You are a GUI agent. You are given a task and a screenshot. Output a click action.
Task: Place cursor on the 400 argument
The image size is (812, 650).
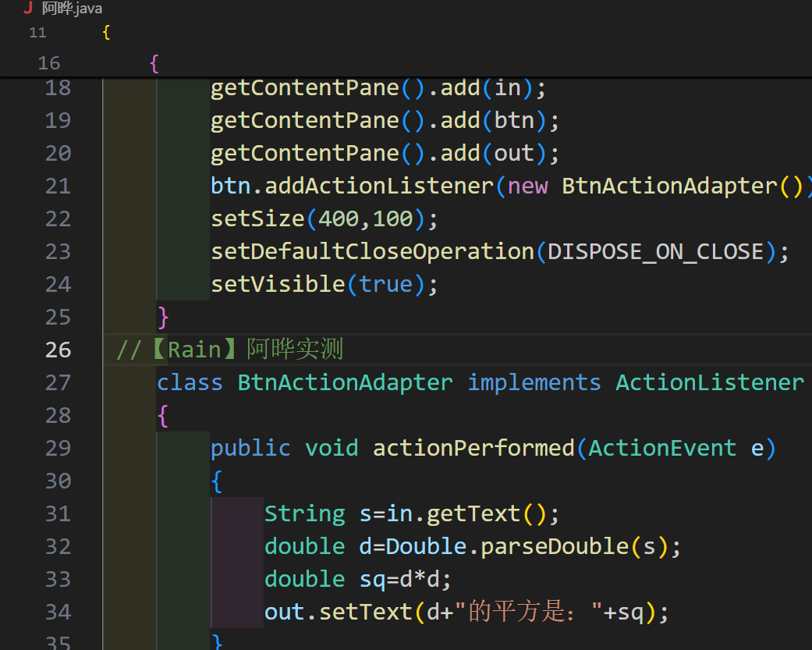339,219
